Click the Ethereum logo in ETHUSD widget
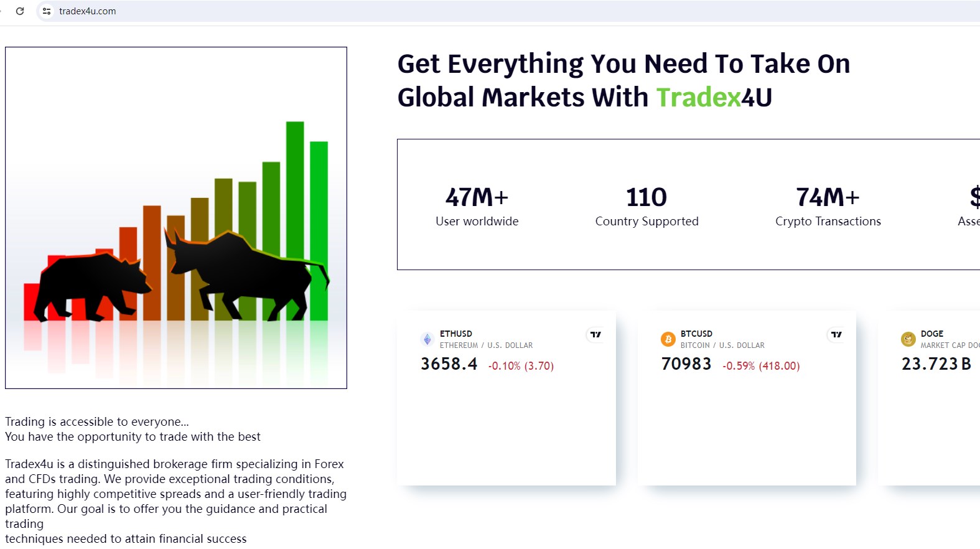Screen dimensions: 980x549 tap(427, 339)
